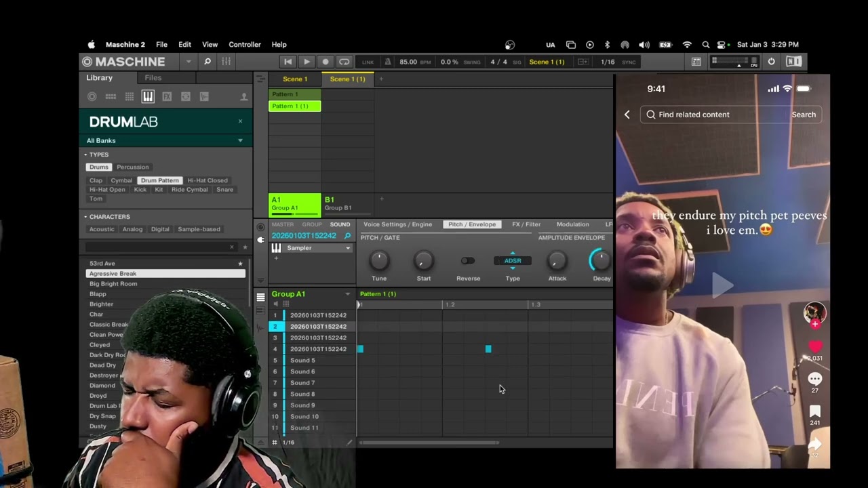868x488 pixels.
Task: Collapse the TYPES section
Action: point(85,155)
